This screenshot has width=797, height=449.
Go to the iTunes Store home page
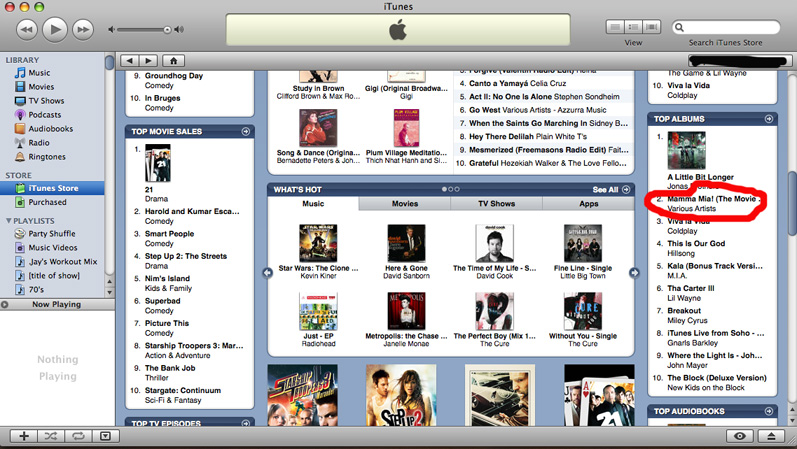(173, 61)
